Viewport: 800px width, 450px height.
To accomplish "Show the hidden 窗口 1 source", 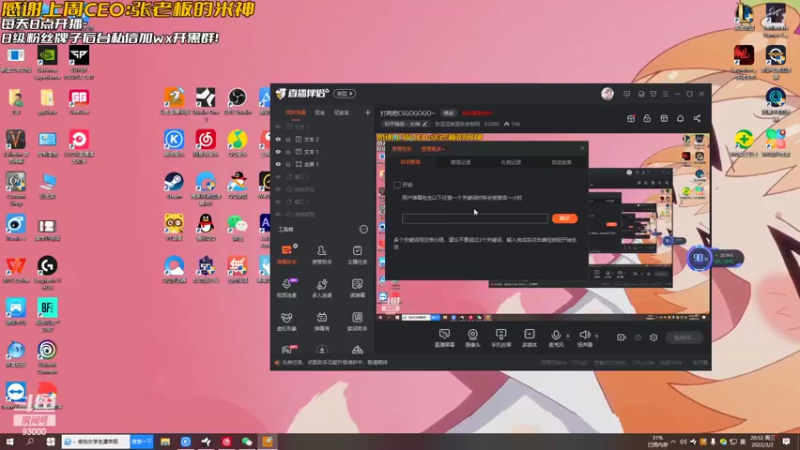I will click(x=278, y=202).
